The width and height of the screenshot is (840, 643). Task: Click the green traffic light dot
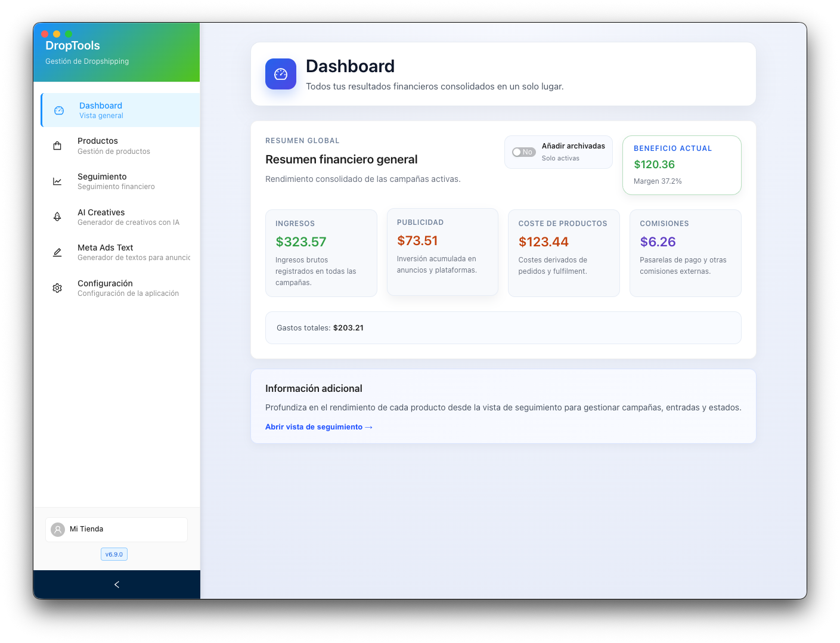[70, 34]
